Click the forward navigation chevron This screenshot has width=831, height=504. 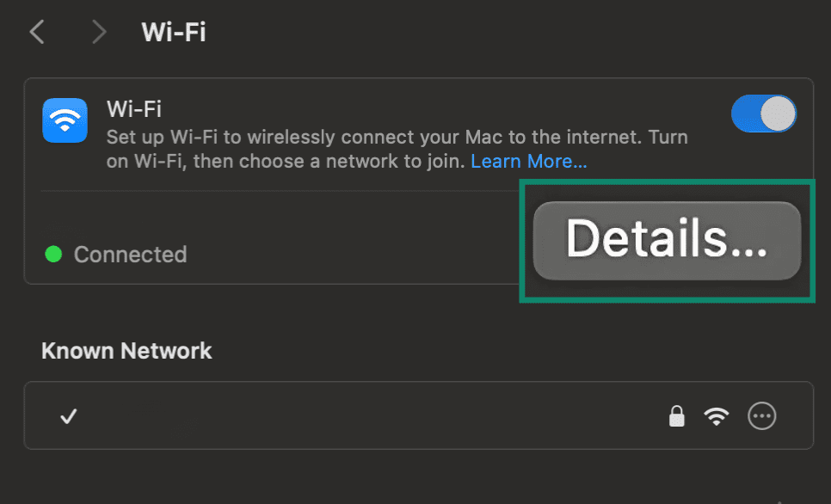point(98,31)
